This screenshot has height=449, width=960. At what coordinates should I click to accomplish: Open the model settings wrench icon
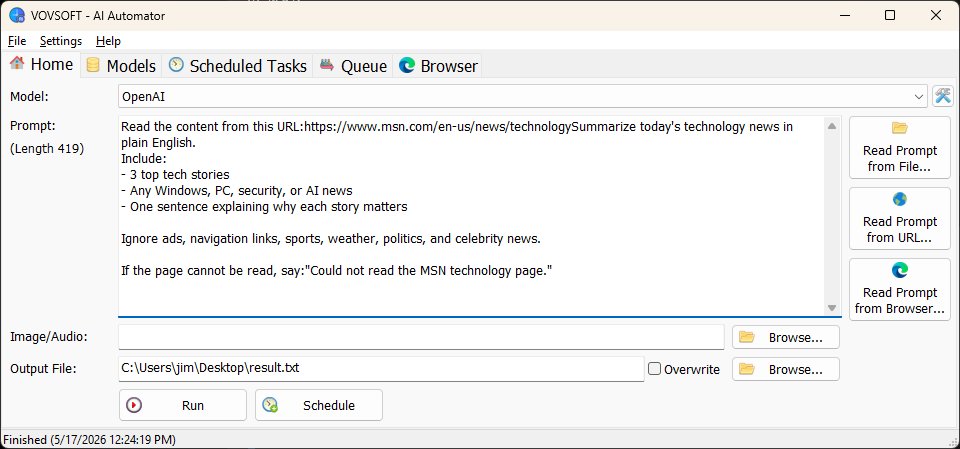coord(943,96)
